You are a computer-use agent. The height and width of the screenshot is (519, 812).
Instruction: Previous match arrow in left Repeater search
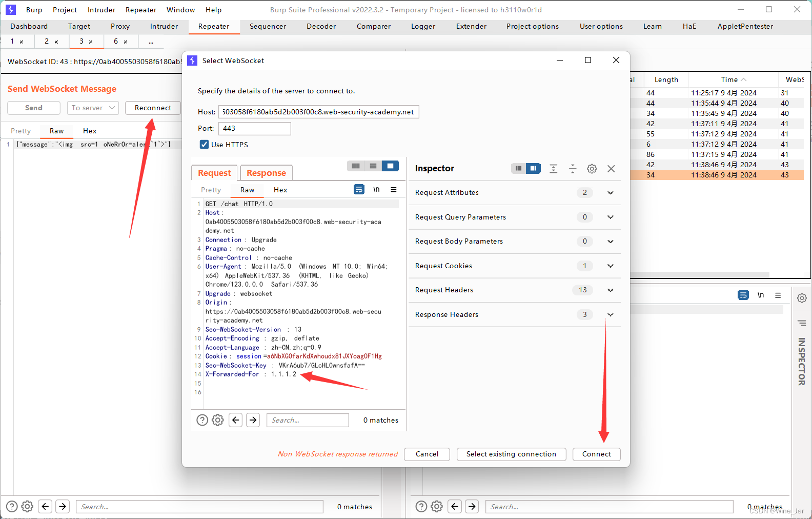(45, 507)
